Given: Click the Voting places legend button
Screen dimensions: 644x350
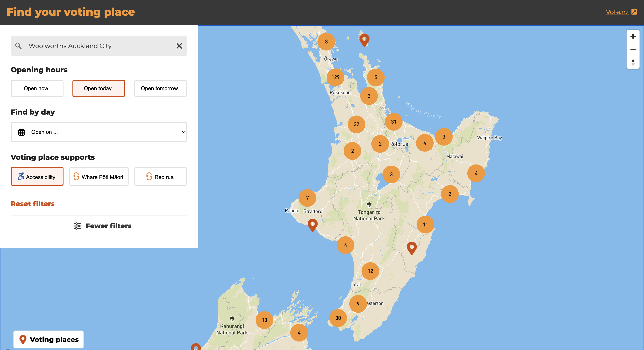Looking at the screenshot, I should (49, 339).
